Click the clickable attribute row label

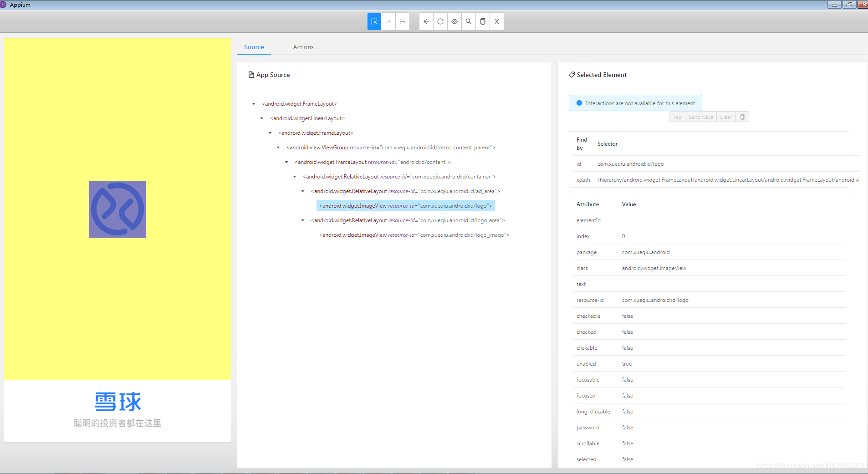(587, 348)
